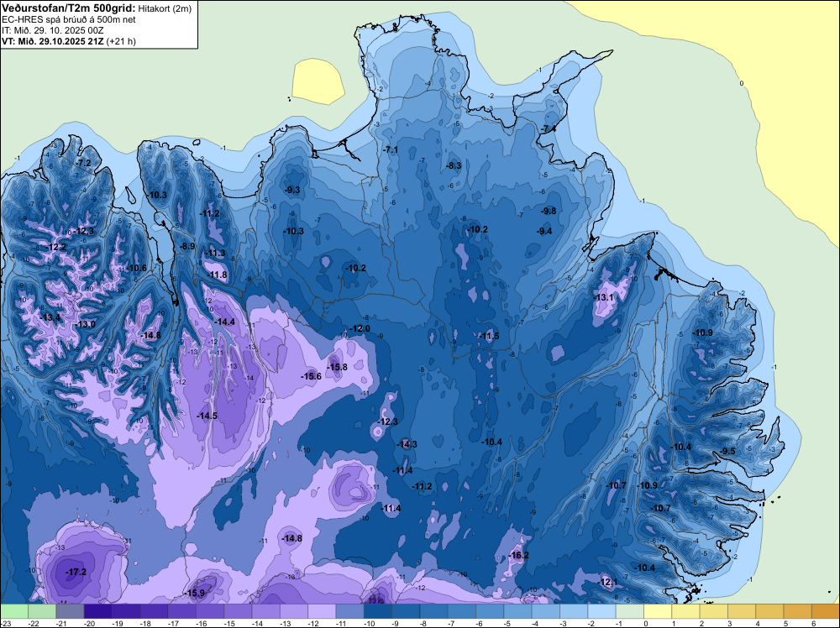Click the -17.2 temperature value on the map
840x628 pixels.
pos(76,572)
